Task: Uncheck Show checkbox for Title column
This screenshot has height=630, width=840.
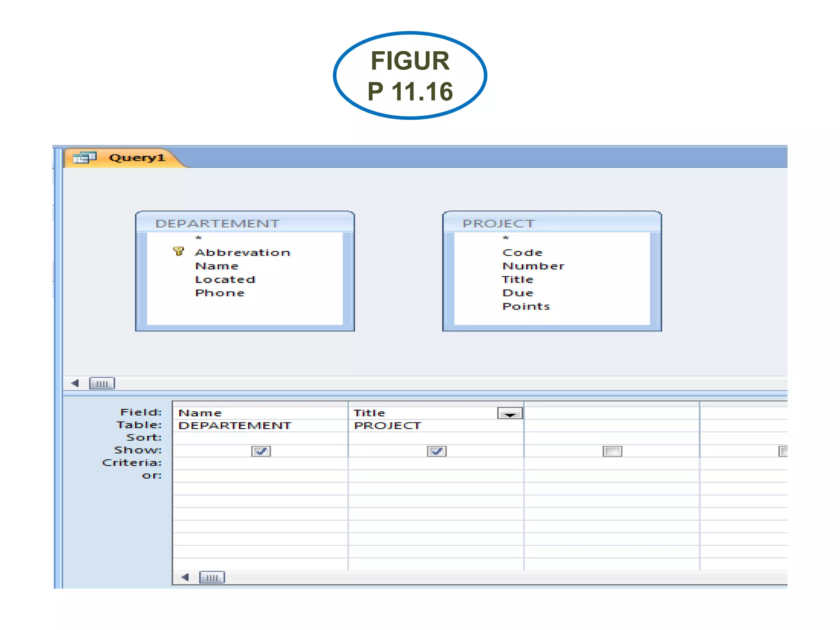Action: [436, 451]
